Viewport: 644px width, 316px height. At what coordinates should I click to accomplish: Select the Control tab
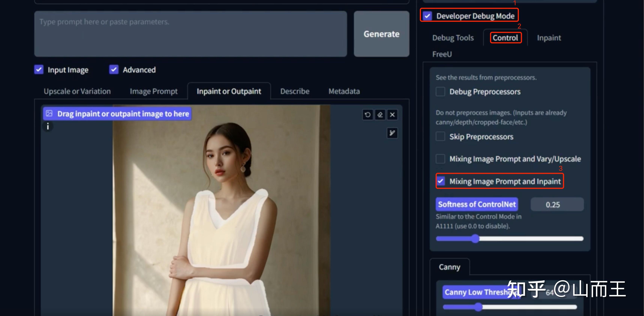(505, 38)
